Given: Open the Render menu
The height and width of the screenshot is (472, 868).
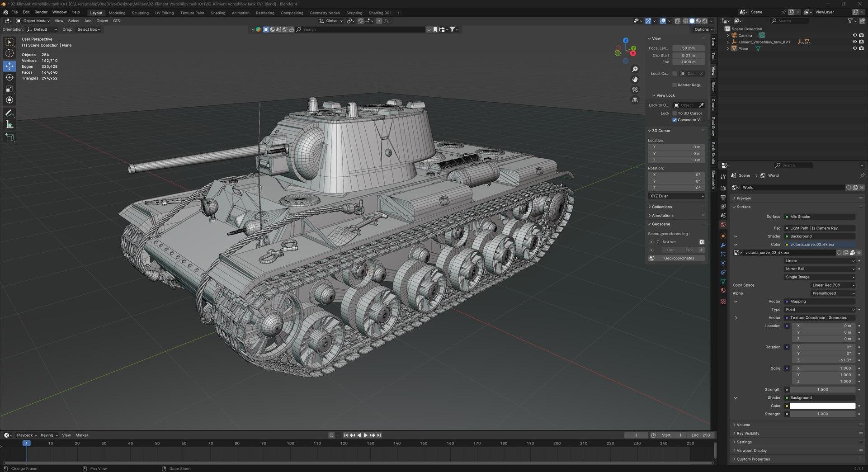Looking at the screenshot, I should coord(41,12).
